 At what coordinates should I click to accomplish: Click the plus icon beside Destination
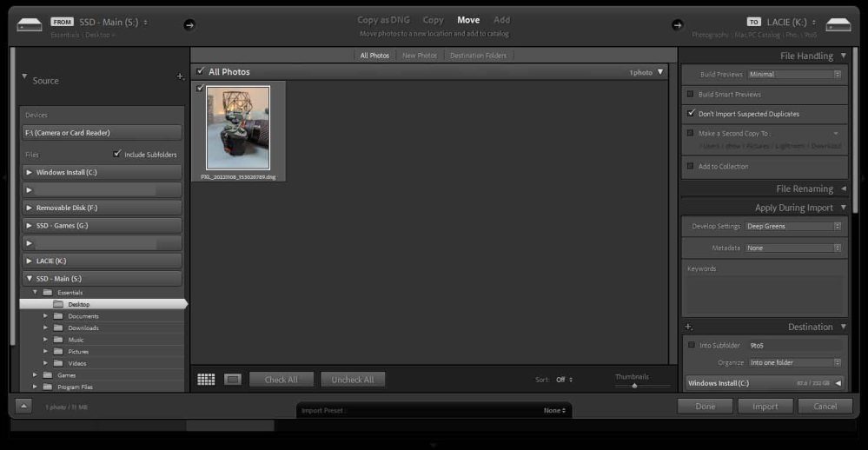688,327
